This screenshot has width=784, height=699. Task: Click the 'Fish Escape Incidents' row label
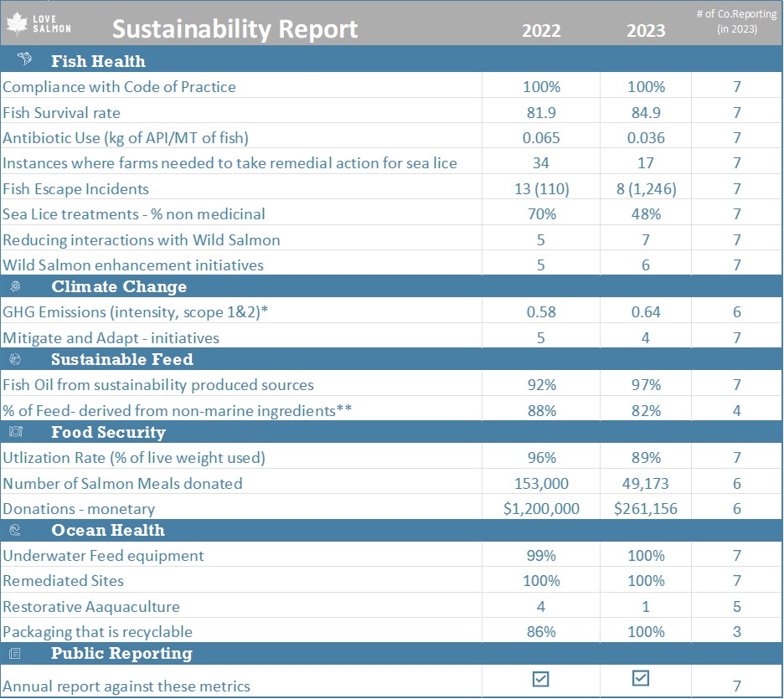pyautogui.click(x=76, y=188)
